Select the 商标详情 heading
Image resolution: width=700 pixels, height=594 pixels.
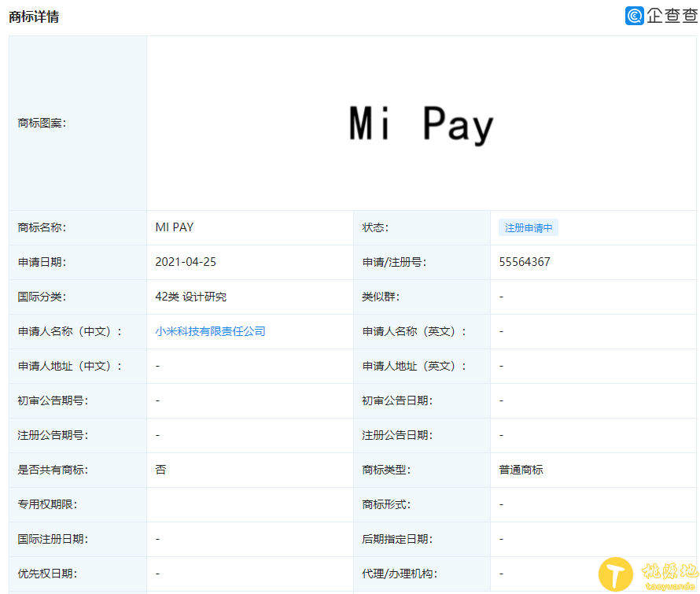click(34, 17)
